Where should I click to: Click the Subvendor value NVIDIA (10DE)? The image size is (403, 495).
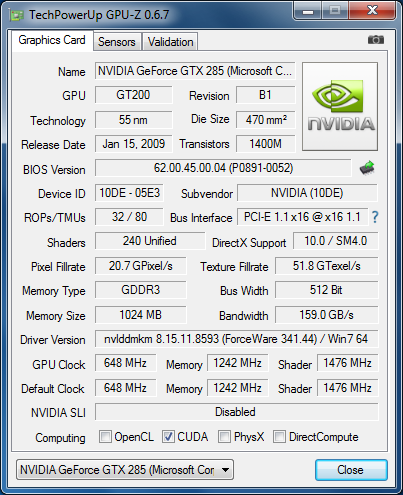point(307,193)
